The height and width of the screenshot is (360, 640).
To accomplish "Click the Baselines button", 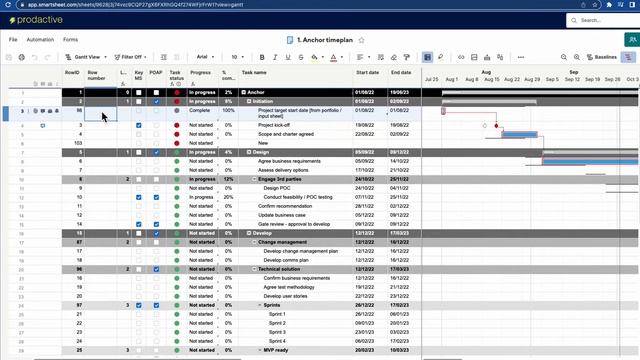I will (x=602, y=57).
